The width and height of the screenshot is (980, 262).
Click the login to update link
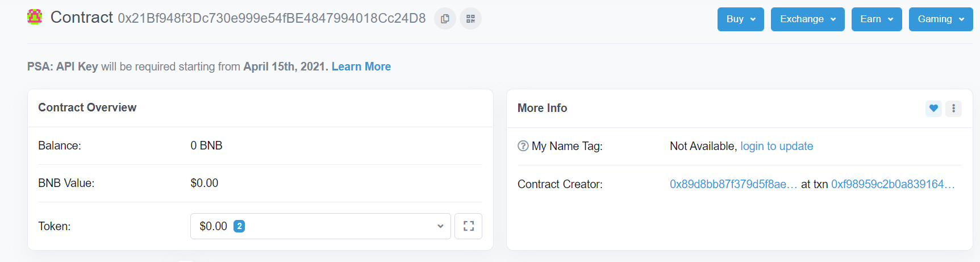click(x=777, y=146)
